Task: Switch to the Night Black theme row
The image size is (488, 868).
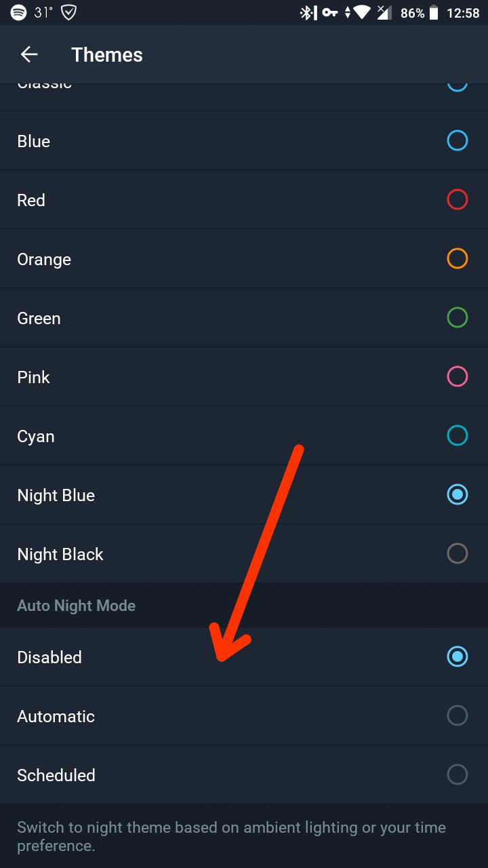Action: 244,554
